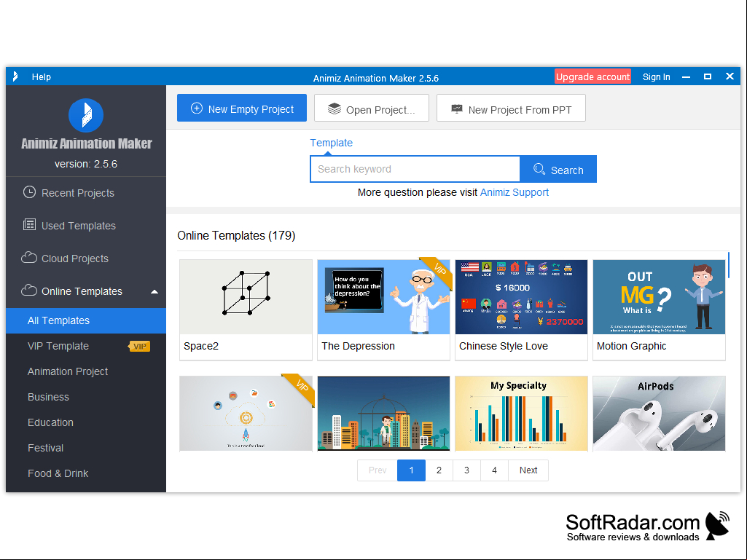This screenshot has height=560, width=747.
Task: Click the Online Templates cloud icon
Action: pyautogui.click(x=29, y=291)
